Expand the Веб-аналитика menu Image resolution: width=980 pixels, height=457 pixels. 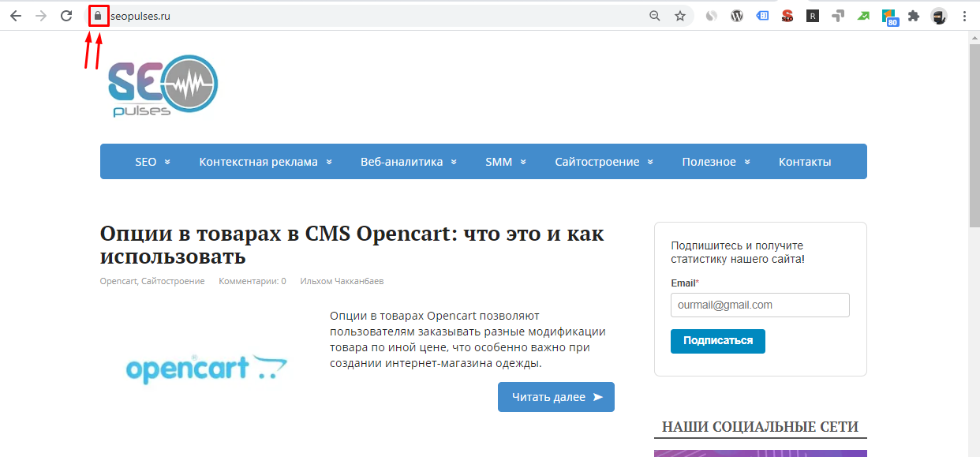coord(409,162)
